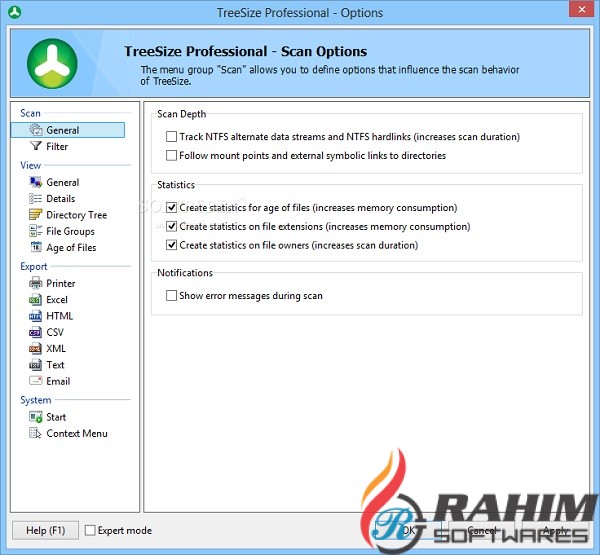The width and height of the screenshot is (600, 555).
Task: Uncheck statistics on file extensions
Action: (171, 226)
